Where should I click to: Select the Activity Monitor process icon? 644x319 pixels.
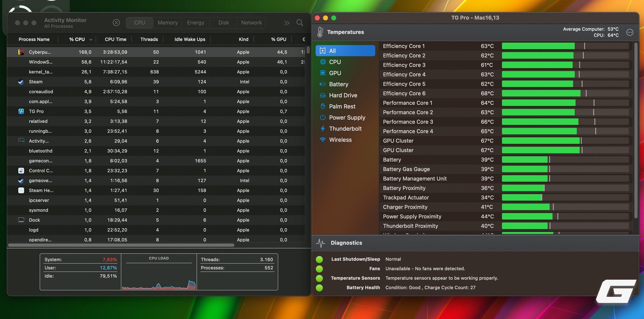tap(21, 141)
